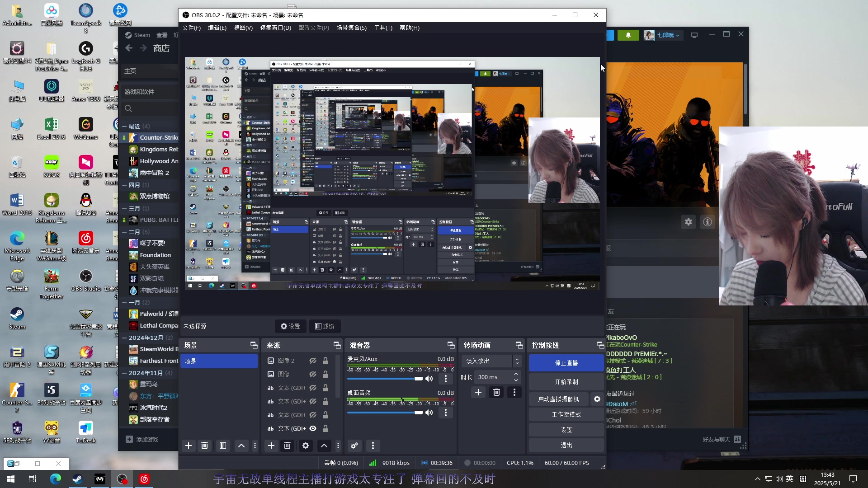Toggle 工作室模式 studio mode
This screenshot has height=488, width=868.
tap(566, 414)
